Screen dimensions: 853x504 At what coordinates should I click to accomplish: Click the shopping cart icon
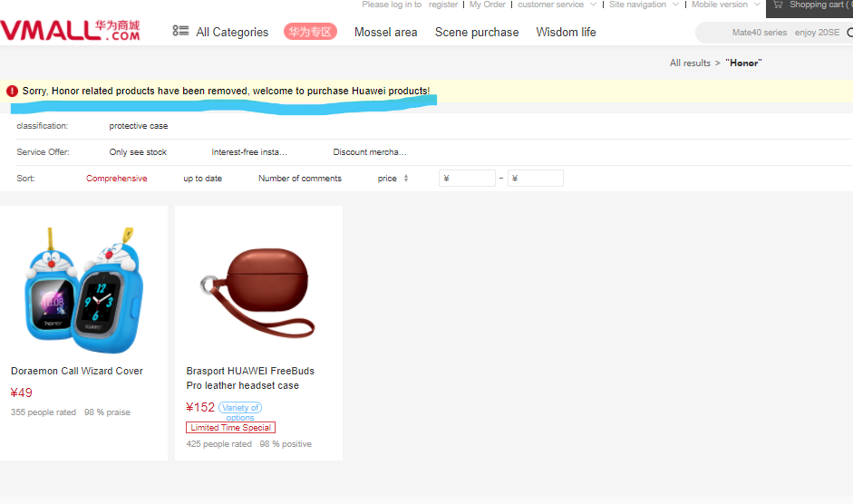tap(777, 5)
